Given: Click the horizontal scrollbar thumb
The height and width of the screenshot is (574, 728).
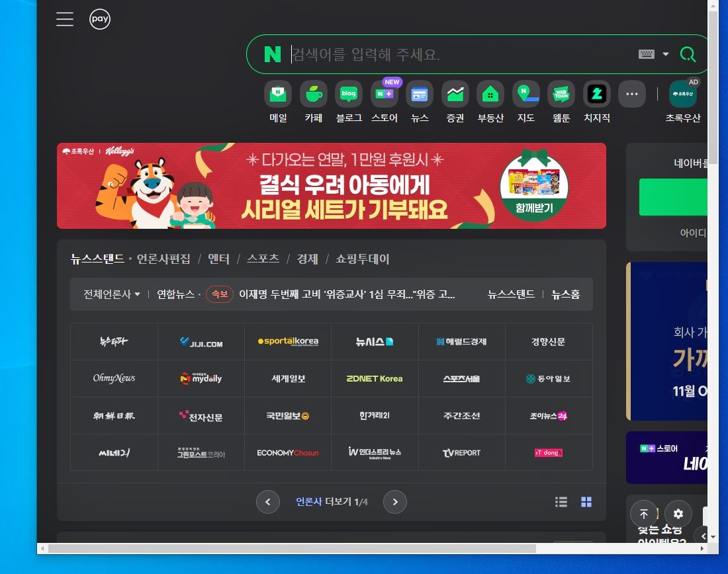Looking at the screenshot, I should [292, 549].
